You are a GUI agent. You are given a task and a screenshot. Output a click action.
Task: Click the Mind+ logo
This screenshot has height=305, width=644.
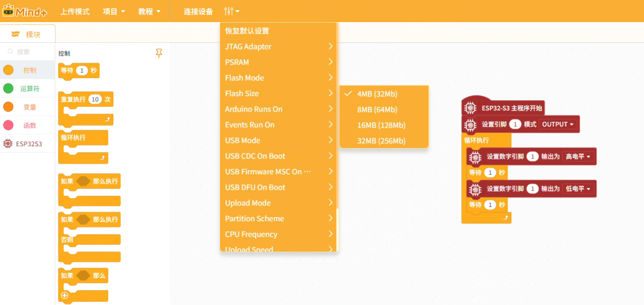pyautogui.click(x=25, y=11)
